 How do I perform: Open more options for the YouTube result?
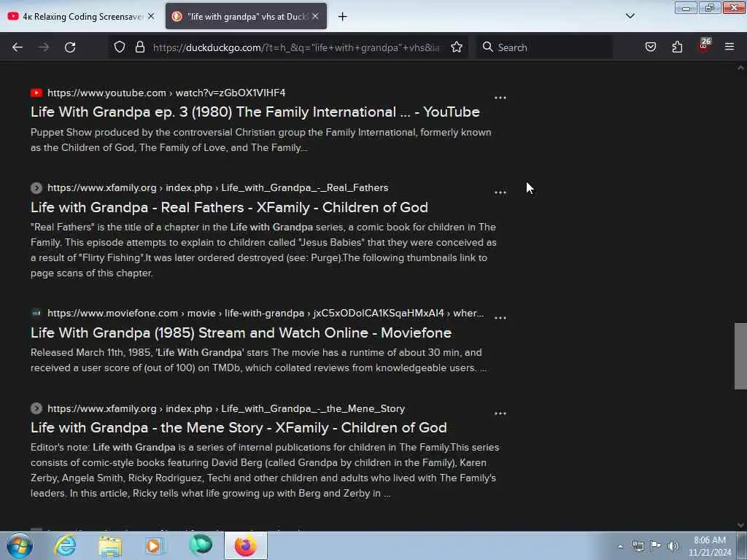pos(500,98)
